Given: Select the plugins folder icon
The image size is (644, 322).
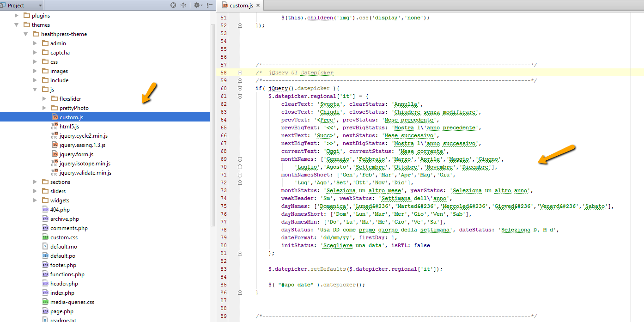Looking at the screenshot, I should click(x=27, y=15).
